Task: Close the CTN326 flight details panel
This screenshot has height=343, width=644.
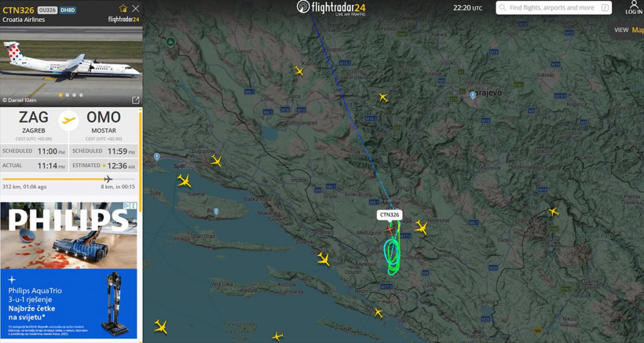Action: point(136,8)
